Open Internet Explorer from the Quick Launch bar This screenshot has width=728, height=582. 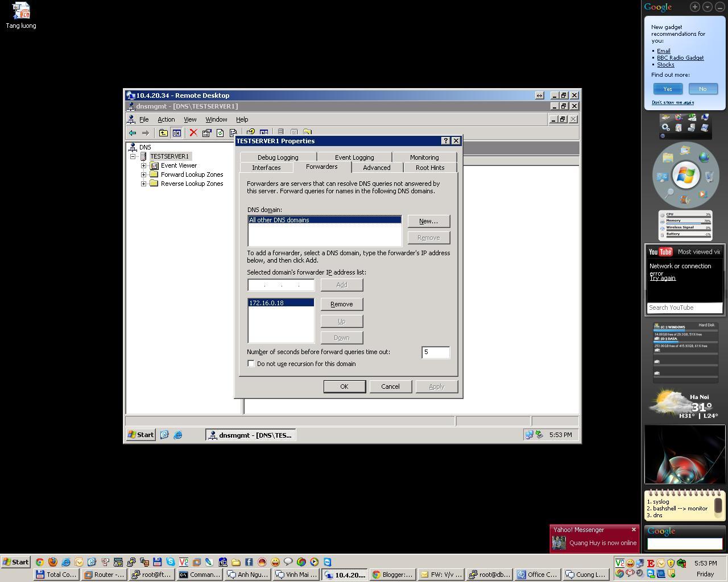coord(177,434)
